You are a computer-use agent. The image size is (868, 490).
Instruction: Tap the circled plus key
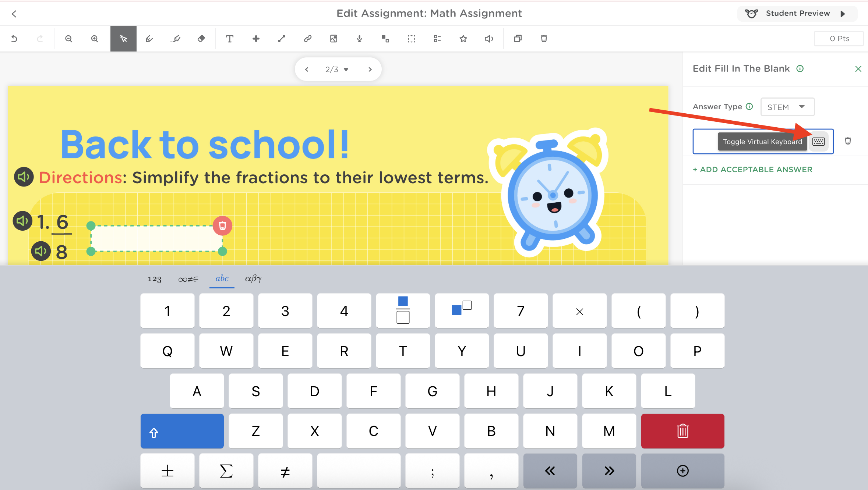click(x=683, y=471)
